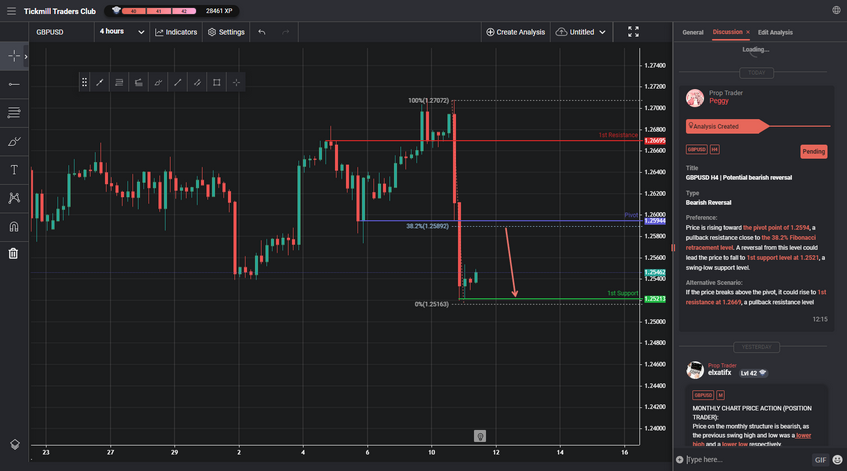
Task: Click the 1.25462 current price label
Action: tap(655, 272)
